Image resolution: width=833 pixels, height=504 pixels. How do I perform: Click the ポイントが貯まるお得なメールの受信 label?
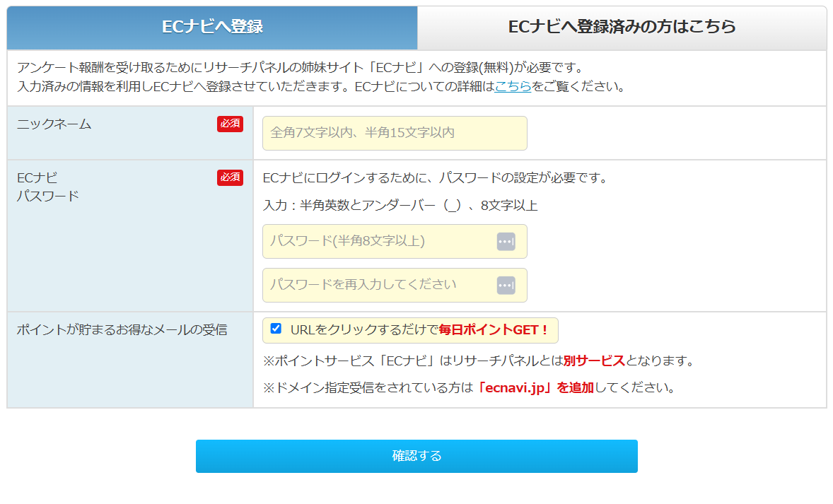[x=122, y=330]
